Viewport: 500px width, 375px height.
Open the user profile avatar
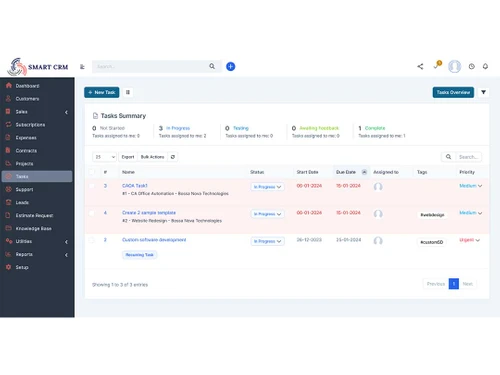click(454, 66)
